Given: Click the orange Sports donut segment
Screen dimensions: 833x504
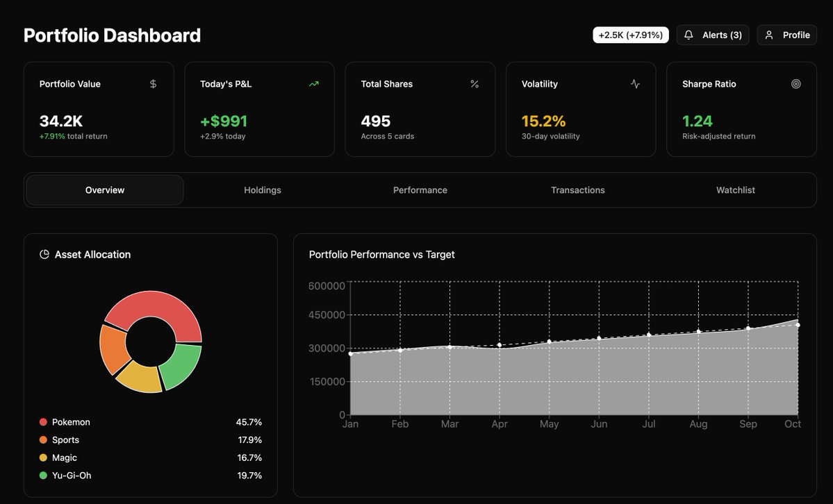Looking at the screenshot, I should 113,349.
